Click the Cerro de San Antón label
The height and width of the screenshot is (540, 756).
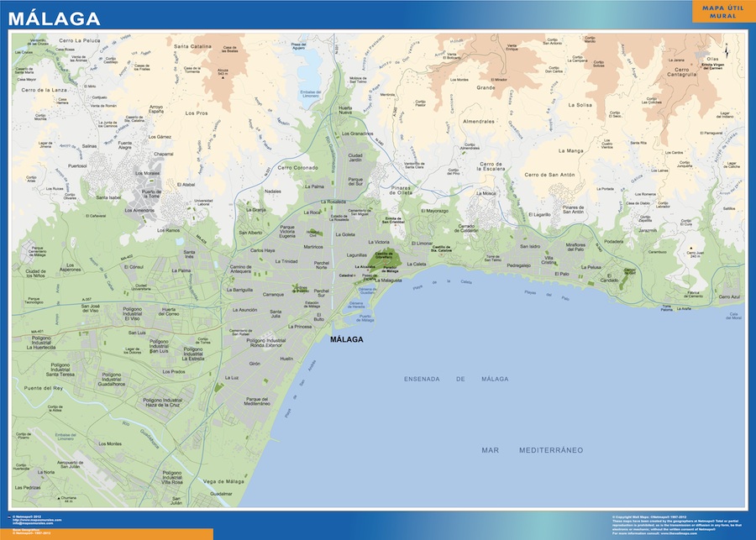[549, 175]
